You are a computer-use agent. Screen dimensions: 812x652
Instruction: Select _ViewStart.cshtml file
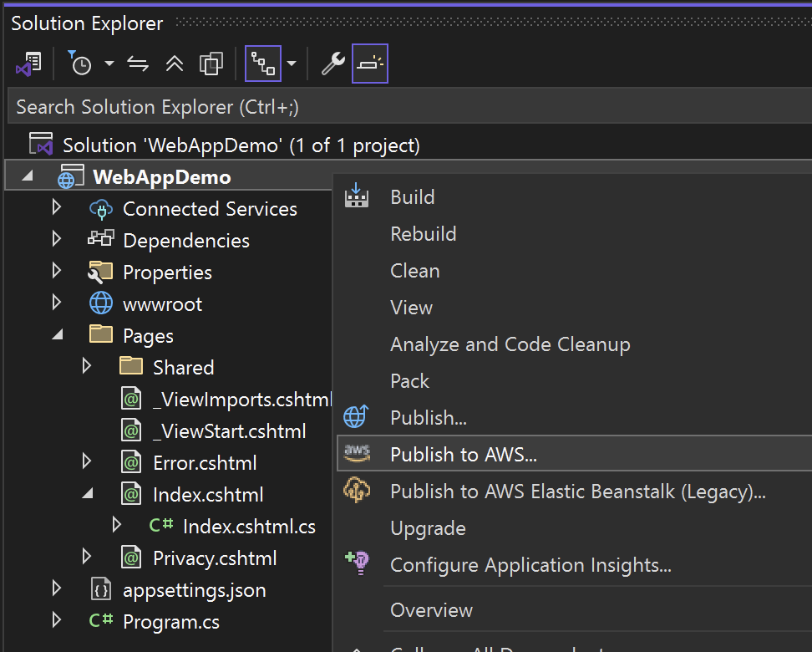(230, 431)
